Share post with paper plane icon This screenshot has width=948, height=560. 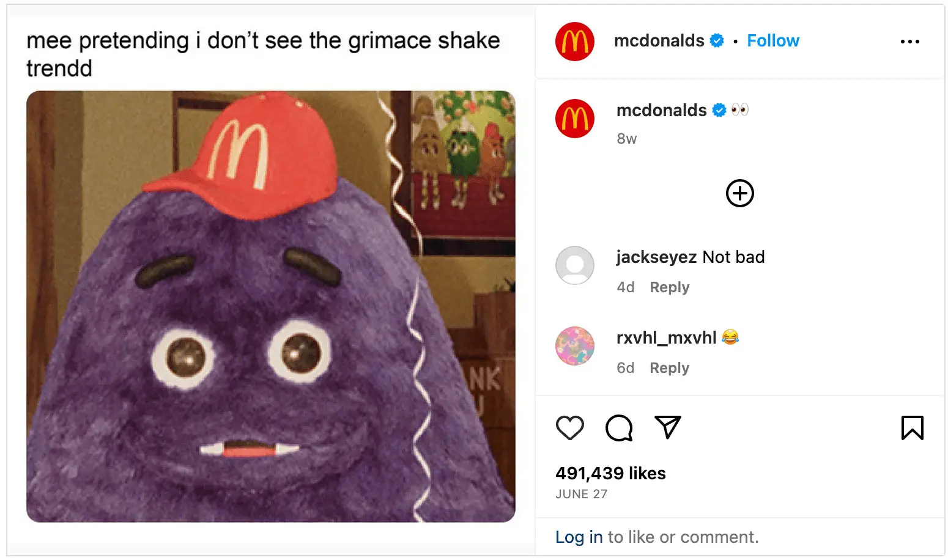pyautogui.click(x=668, y=427)
